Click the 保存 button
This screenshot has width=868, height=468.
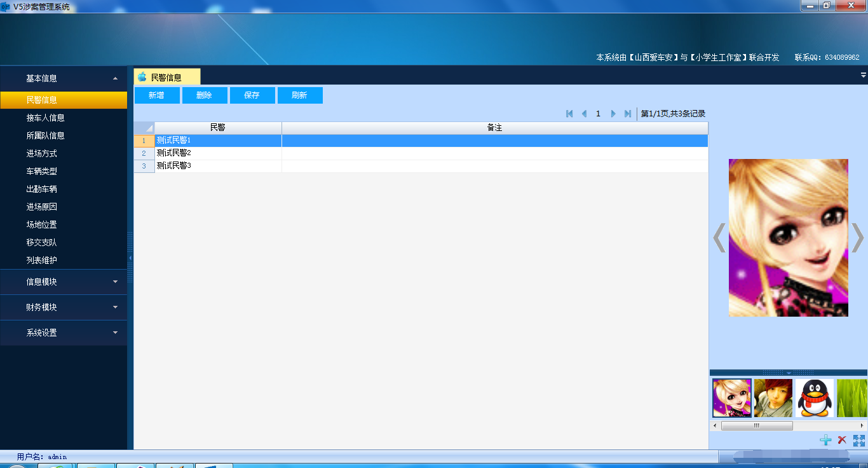pyautogui.click(x=252, y=95)
